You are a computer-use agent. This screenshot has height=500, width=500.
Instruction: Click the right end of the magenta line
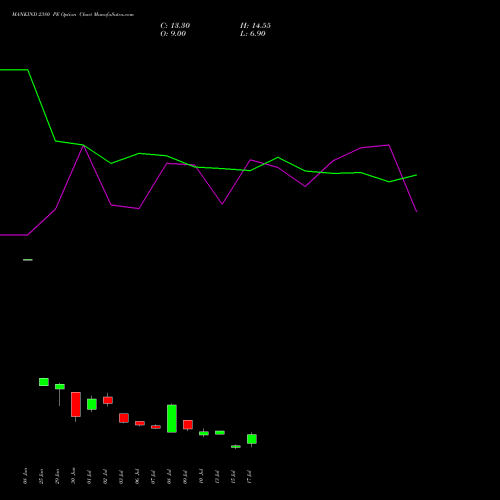click(416, 211)
